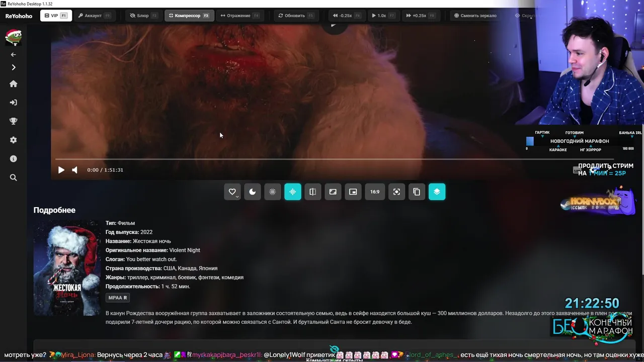
Task: Click the Обновить refresh button
Action: [296, 16]
